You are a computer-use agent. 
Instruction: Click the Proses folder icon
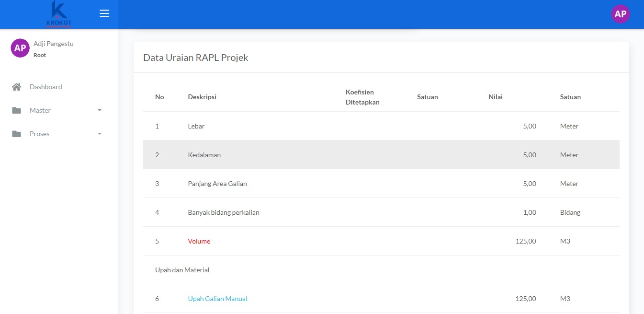click(x=17, y=134)
